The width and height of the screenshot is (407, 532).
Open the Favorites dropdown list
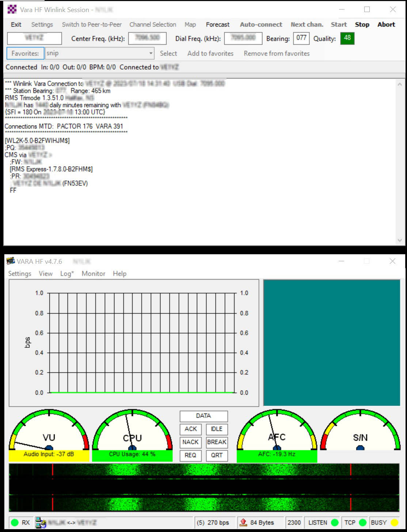(151, 53)
